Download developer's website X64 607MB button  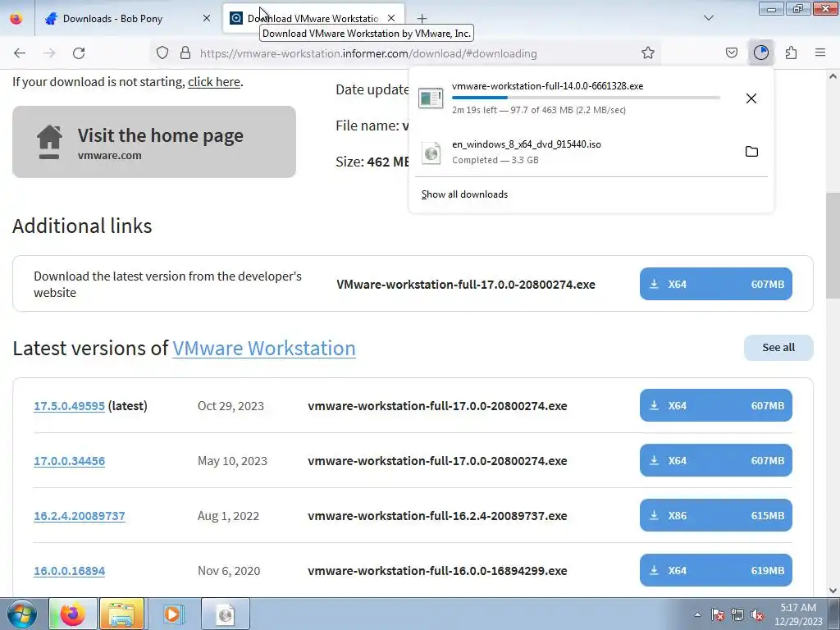tap(715, 284)
